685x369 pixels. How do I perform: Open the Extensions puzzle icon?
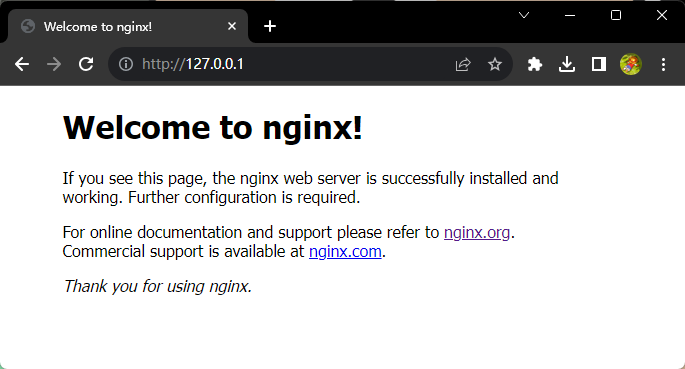[535, 65]
